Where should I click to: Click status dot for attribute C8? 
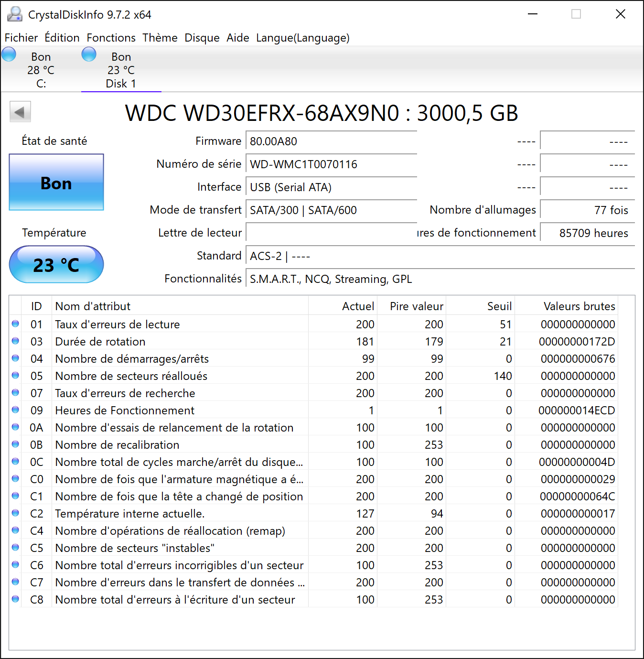click(15, 599)
